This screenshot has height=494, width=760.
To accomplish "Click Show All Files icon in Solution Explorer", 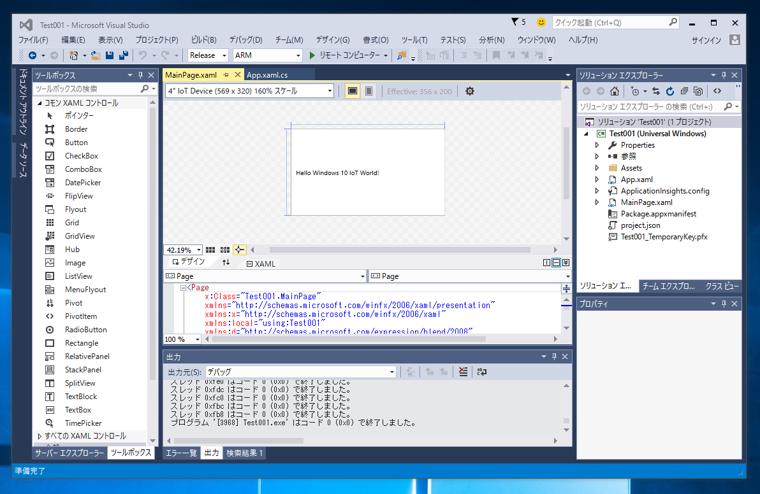I will pyautogui.click(x=698, y=91).
